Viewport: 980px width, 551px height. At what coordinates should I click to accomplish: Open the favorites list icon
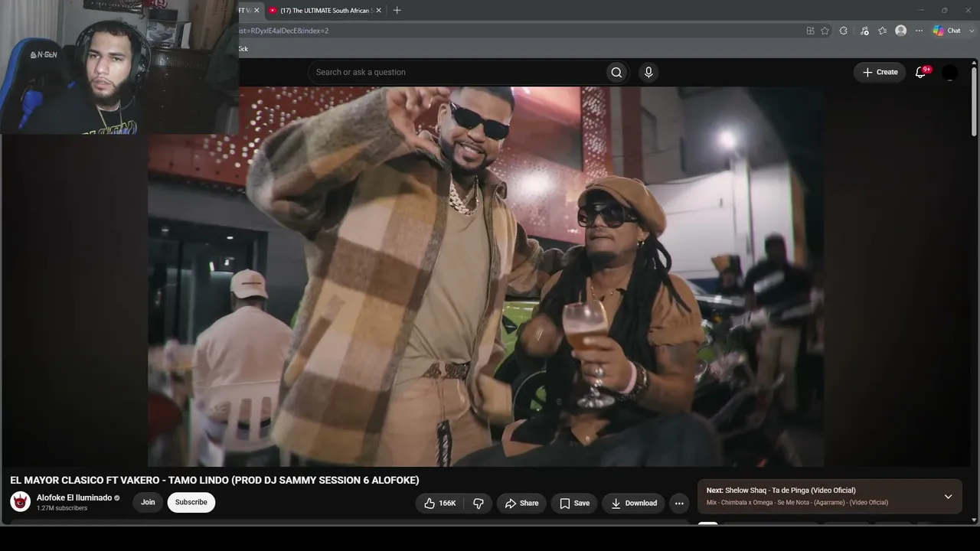883,31
